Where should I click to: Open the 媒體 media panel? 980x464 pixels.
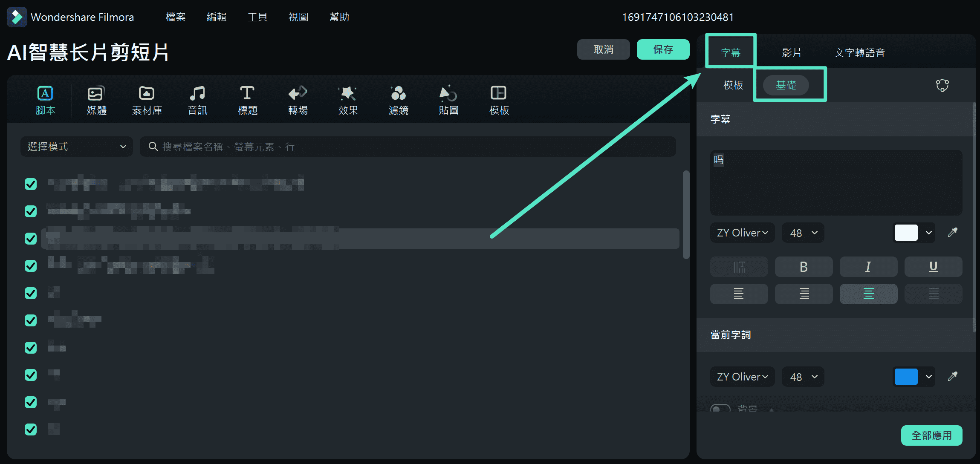coord(96,101)
